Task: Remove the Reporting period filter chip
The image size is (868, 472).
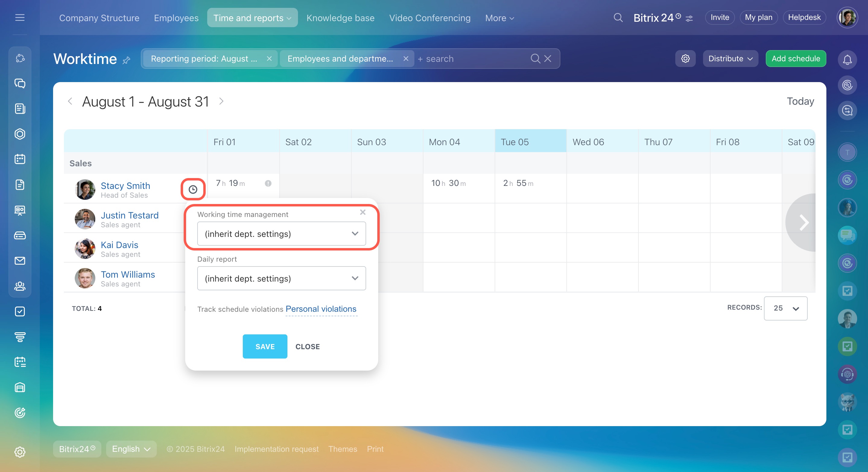Action: 269,59
